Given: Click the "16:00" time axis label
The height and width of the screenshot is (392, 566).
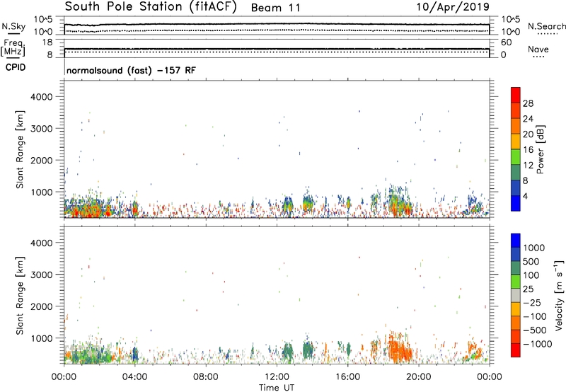Looking at the screenshot, I should [x=347, y=377].
